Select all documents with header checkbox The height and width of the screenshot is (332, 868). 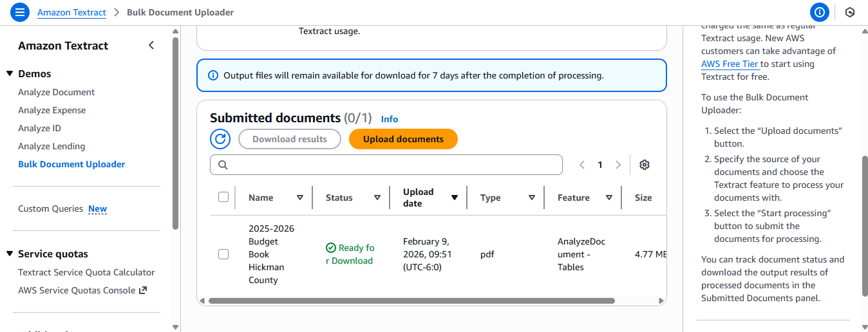(x=223, y=197)
